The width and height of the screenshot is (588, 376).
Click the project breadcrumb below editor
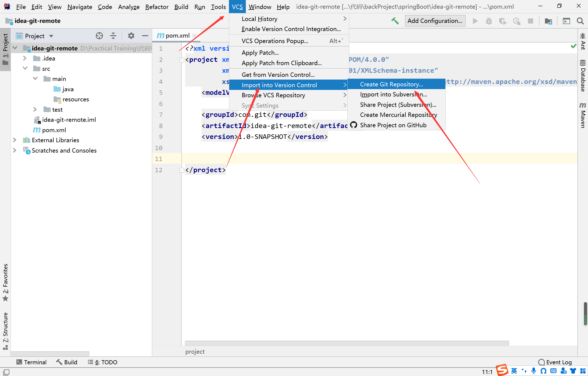tap(195, 351)
